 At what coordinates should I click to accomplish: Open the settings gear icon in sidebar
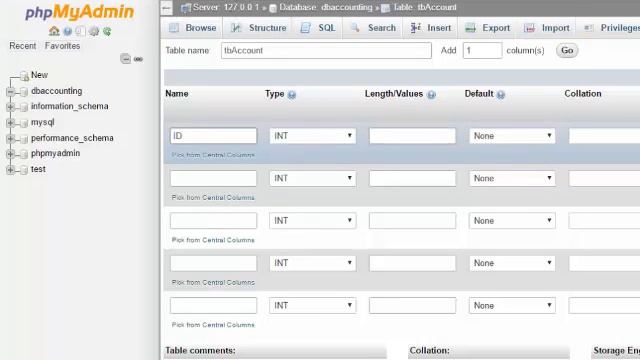pos(94,31)
